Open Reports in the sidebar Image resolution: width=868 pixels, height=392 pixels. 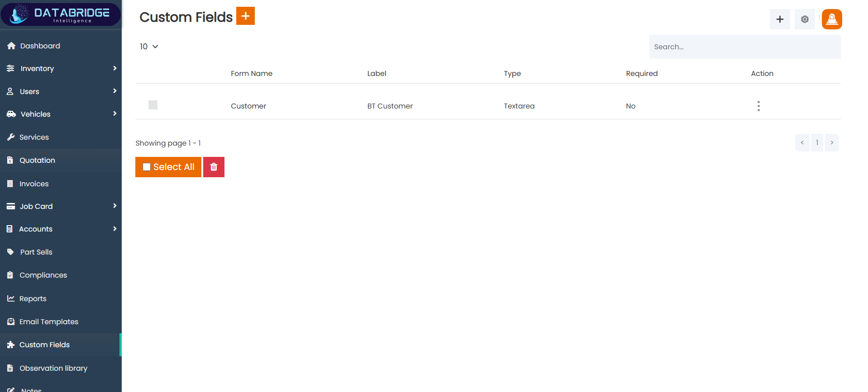pos(61,298)
